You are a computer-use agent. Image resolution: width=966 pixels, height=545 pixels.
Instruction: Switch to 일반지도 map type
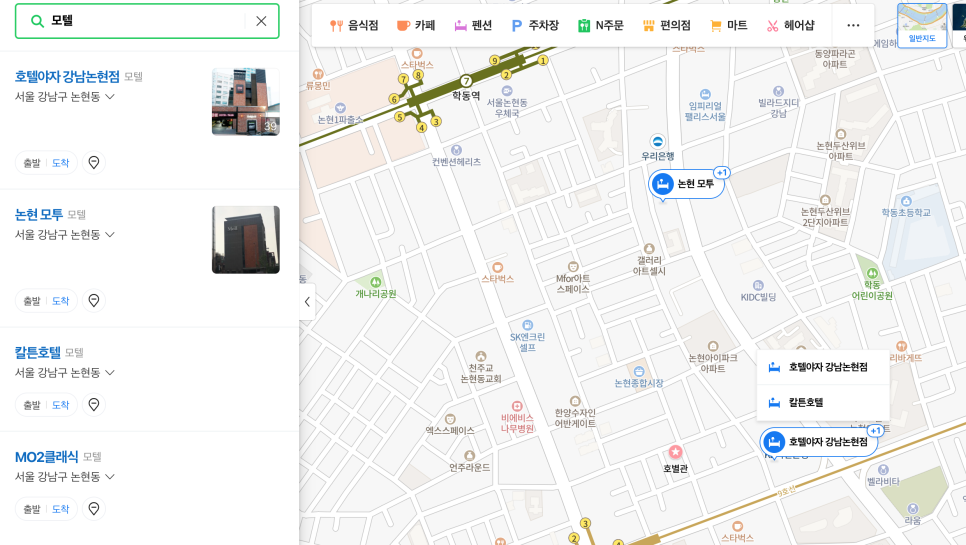click(x=922, y=25)
